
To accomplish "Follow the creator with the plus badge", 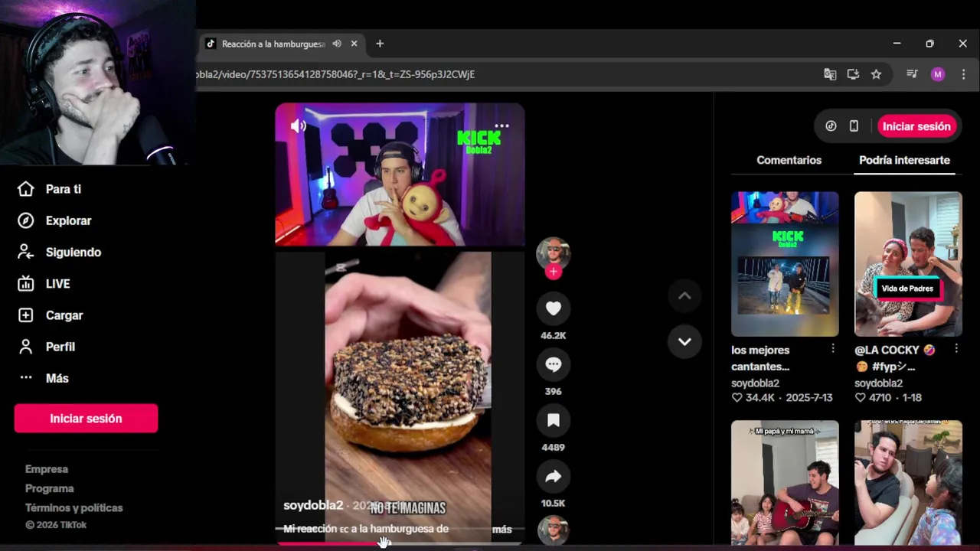I will (x=554, y=272).
